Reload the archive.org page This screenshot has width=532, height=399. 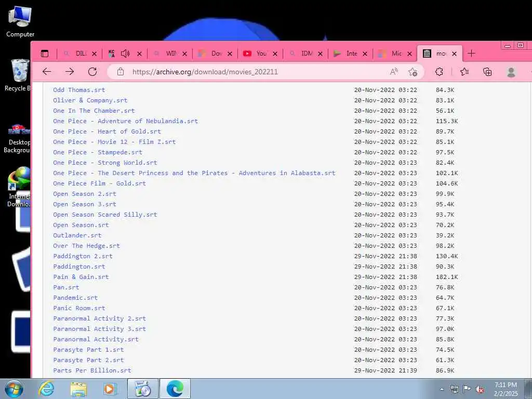(x=92, y=72)
